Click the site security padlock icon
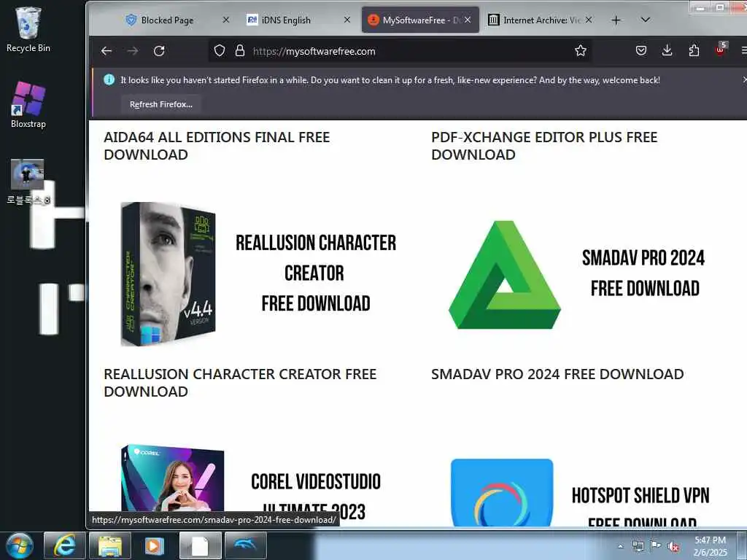747x560 pixels. (240, 51)
